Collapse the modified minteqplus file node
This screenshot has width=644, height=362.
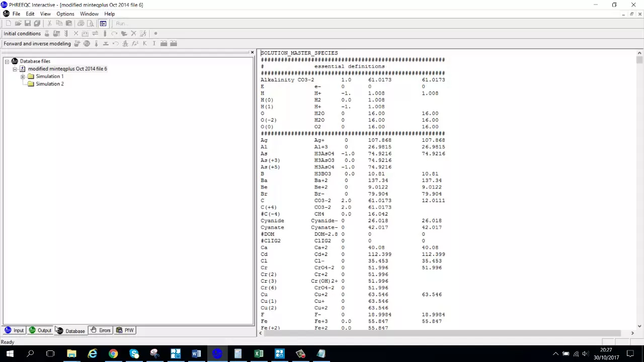(x=15, y=69)
